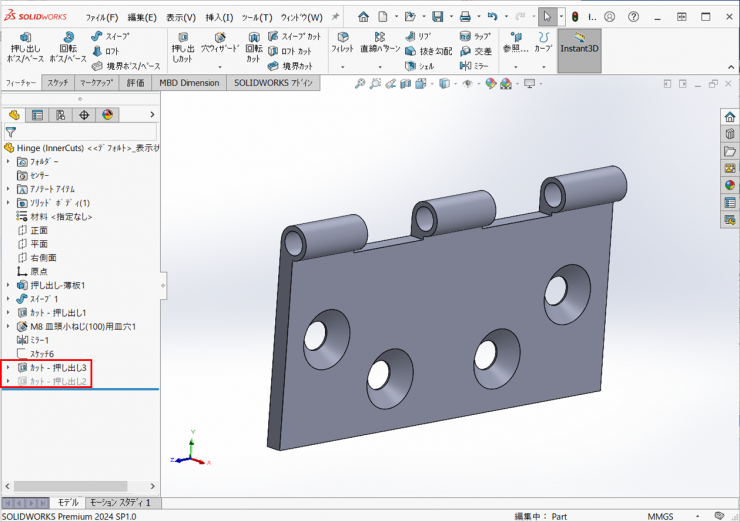The height and width of the screenshot is (522, 740).
Task: Select スケッチ6 in the feature tree
Action: (x=41, y=354)
